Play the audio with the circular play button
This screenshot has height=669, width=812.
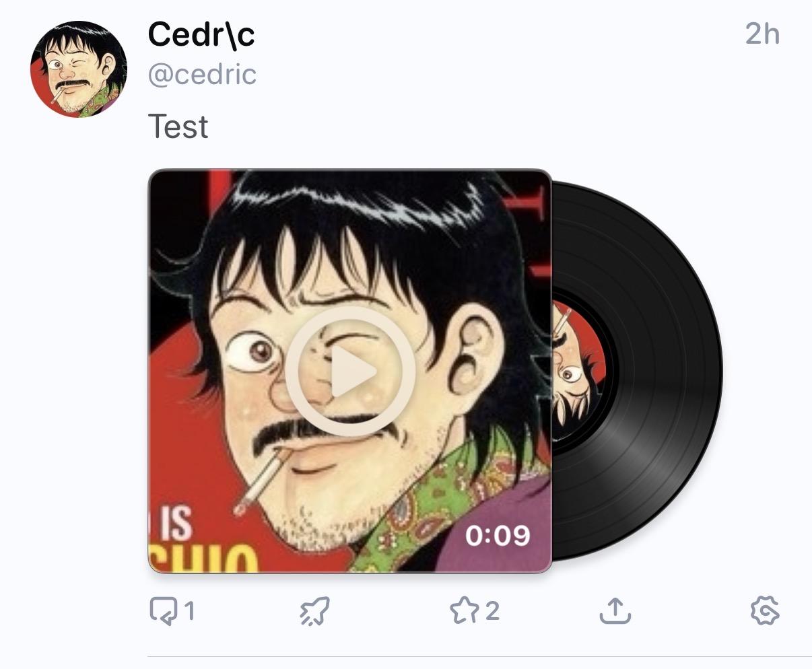pos(350,371)
